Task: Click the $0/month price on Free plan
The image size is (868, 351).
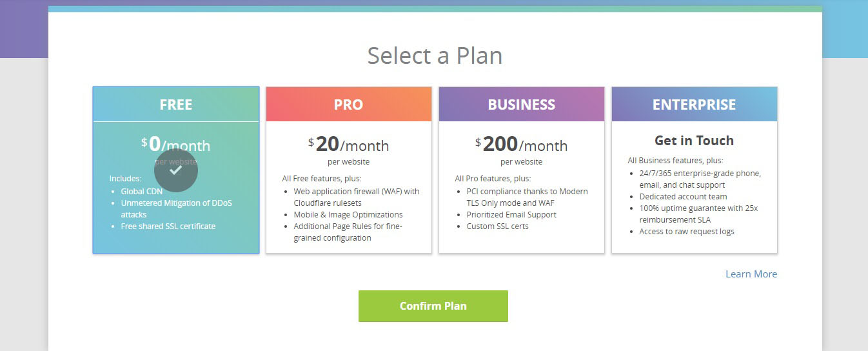Action: coord(176,144)
